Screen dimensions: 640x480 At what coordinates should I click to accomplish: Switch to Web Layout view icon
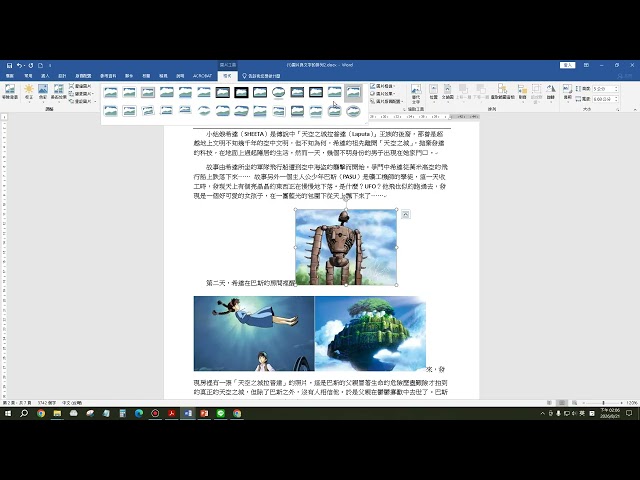click(x=574, y=403)
